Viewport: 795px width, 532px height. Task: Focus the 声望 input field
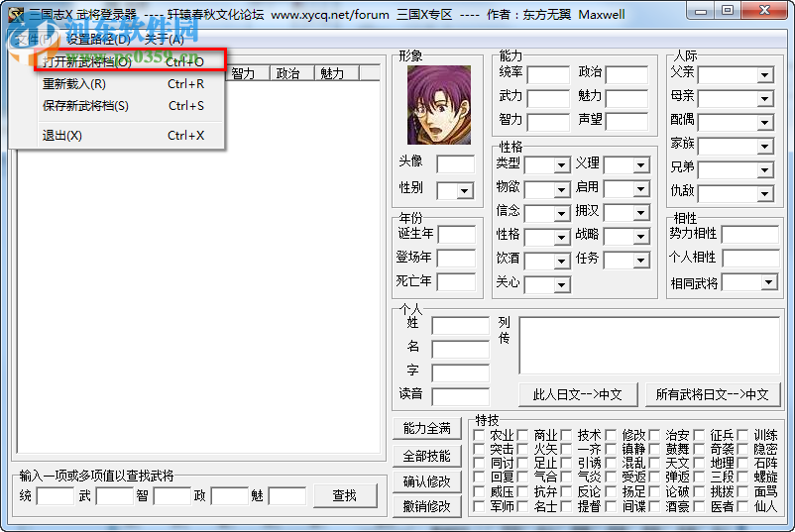coord(626,122)
